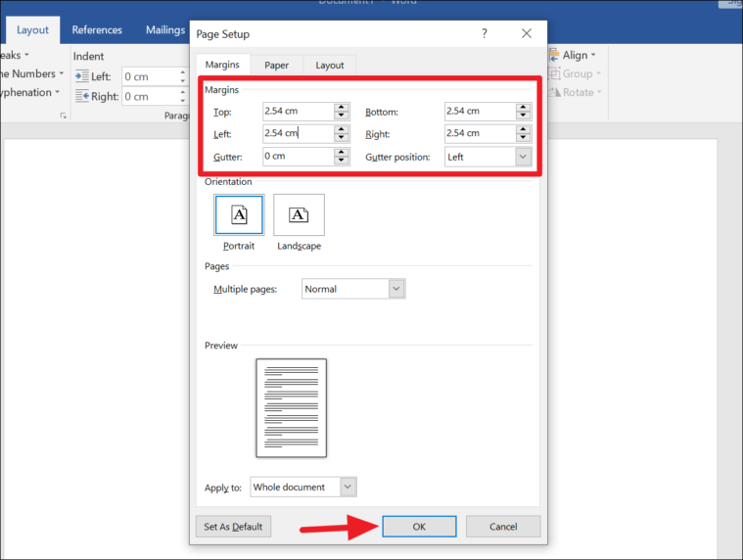Open the Gutter position dropdown

(523, 157)
